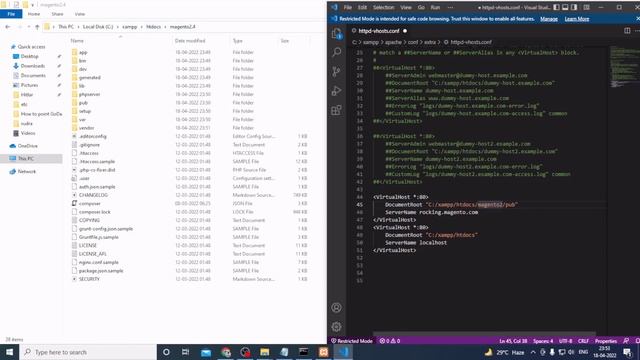The height and width of the screenshot is (360, 640).
Task: Open the Extensions view in VS Code
Action: coord(336,110)
